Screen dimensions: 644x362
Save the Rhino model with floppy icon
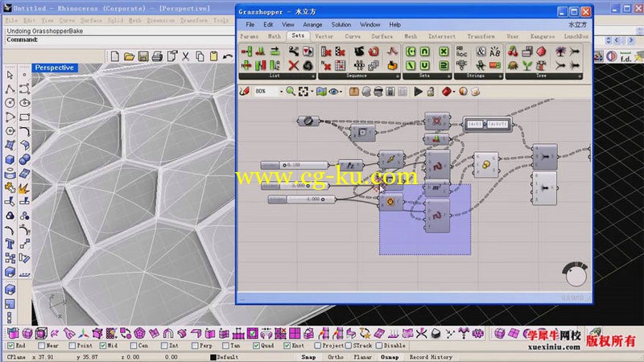[143, 56]
